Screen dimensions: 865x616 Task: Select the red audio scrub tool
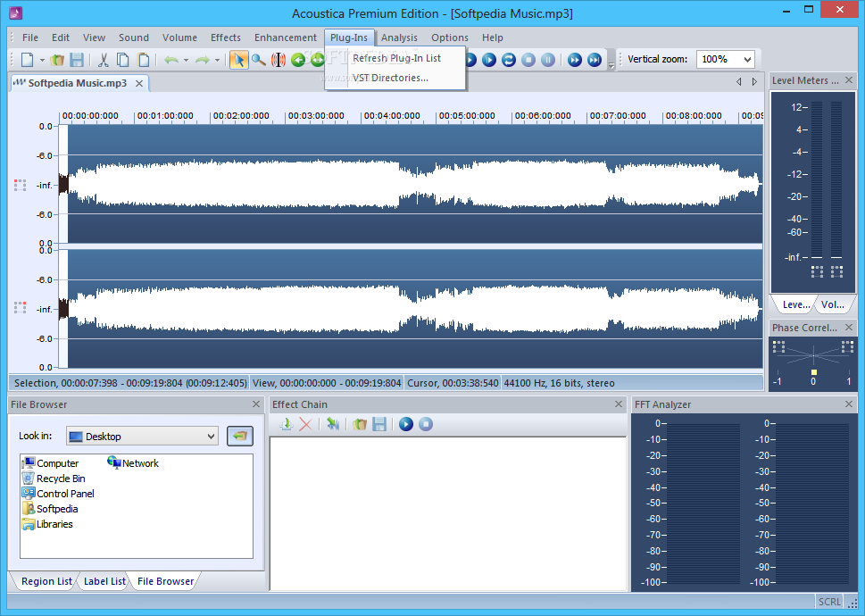click(279, 59)
